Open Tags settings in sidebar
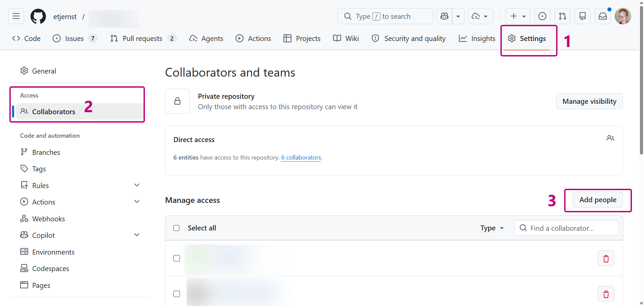The height and width of the screenshot is (306, 644). [80, 169]
